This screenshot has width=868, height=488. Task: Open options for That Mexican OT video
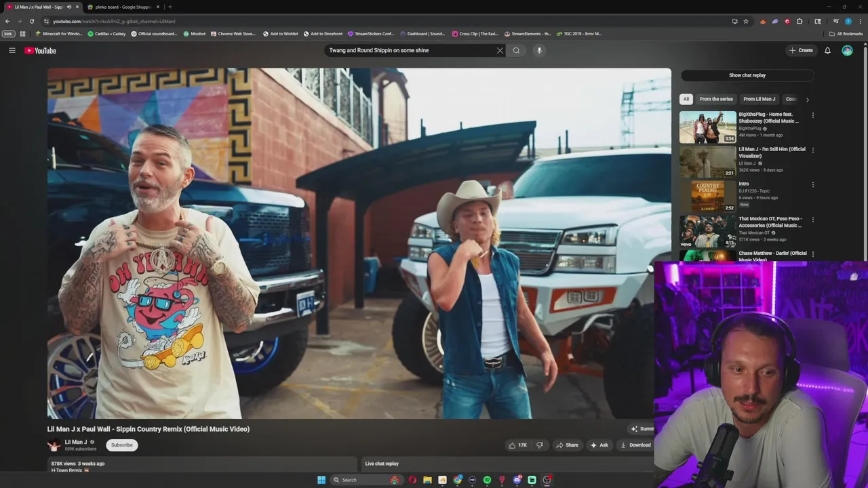812,220
